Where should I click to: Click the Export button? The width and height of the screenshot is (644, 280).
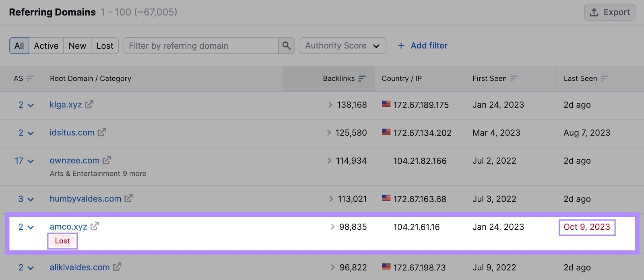[609, 12]
